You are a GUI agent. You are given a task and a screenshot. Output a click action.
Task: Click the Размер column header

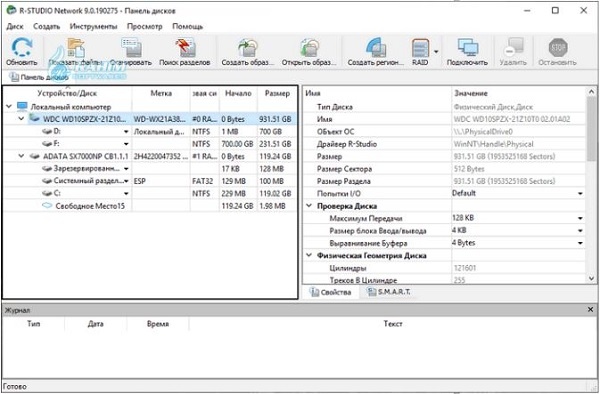pos(277,93)
